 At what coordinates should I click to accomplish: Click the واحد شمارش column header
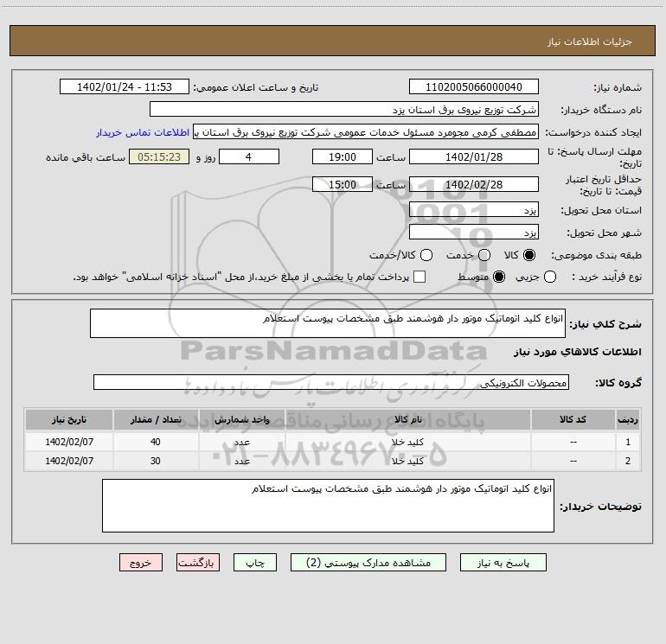[241, 419]
